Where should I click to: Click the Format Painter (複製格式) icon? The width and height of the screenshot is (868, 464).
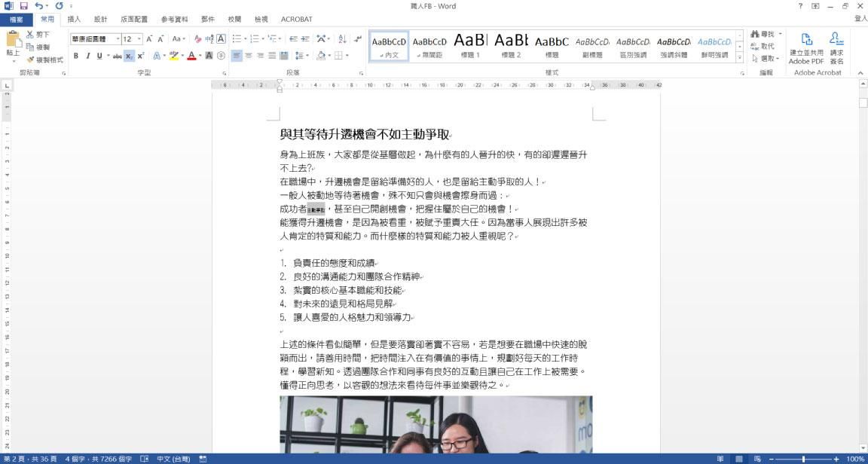pos(30,60)
